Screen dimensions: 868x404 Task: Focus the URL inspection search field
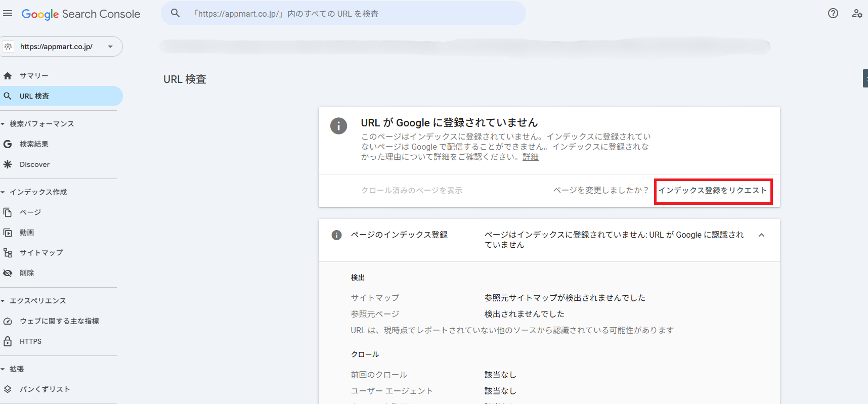pyautogui.click(x=343, y=13)
